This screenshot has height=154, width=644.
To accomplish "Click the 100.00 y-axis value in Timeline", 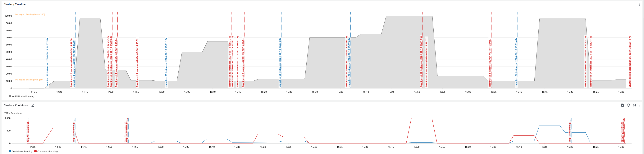I will click(8, 16).
